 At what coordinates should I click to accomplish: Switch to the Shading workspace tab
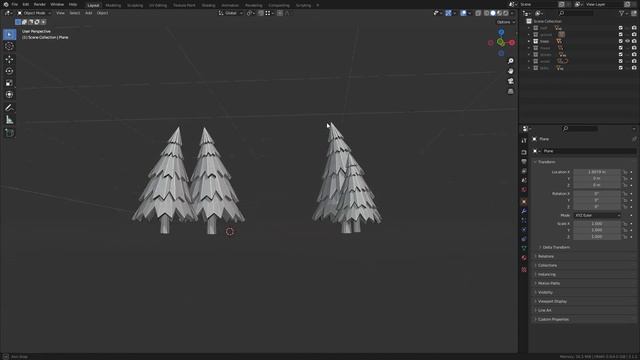click(208, 5)
